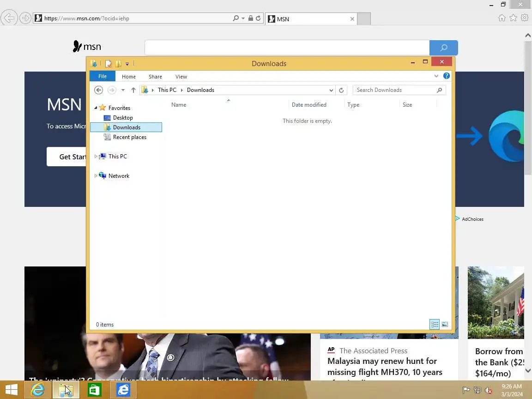Open the Home ribbon tab
Screen dimensions: 532x399
coord(128,77)
